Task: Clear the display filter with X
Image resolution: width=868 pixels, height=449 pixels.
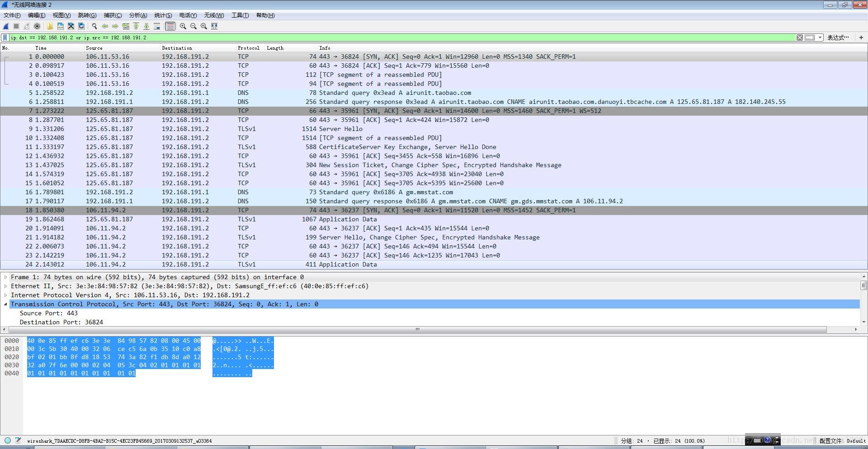Action: tap(800, 37)
